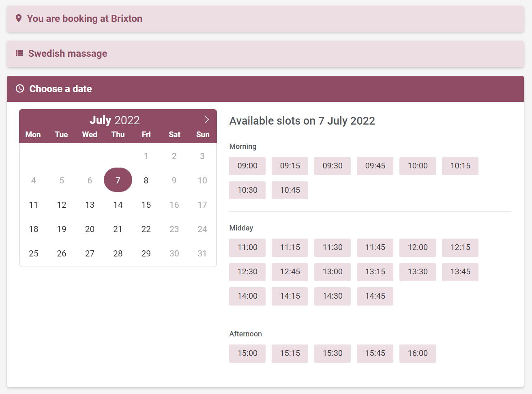Select the 13:30 time slot
This screenshot has width=532, height=394.
coord(418,272)
